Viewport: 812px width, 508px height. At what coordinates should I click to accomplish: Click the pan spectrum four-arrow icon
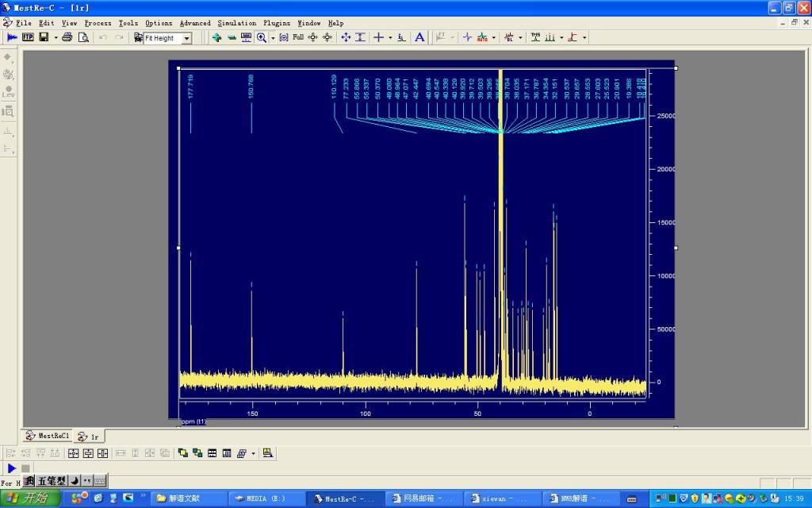pos(346,37)
